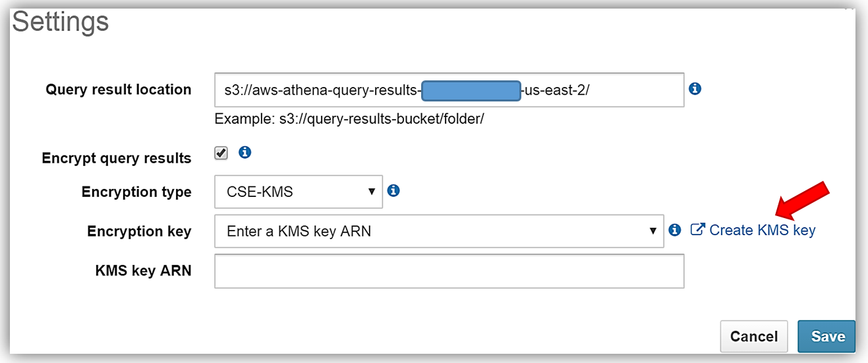The height and width of the screenshot is (363, 868).
Task: Click the 'Query result location' label
Action: coord(119,90)
